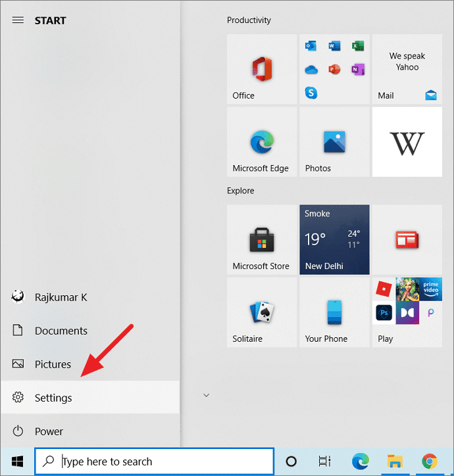Launch PowerPoint from the Office apps group
The image size is (454, 476).
coord(334,70)
